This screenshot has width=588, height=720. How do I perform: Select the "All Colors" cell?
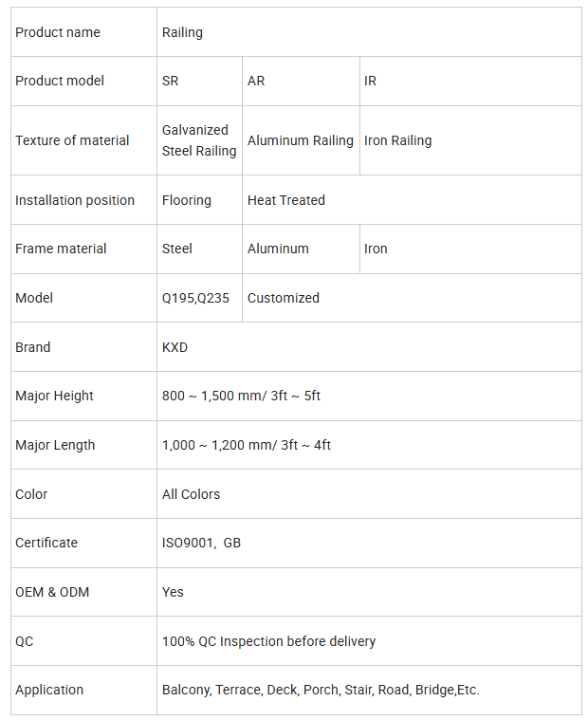tap(191, 494)
